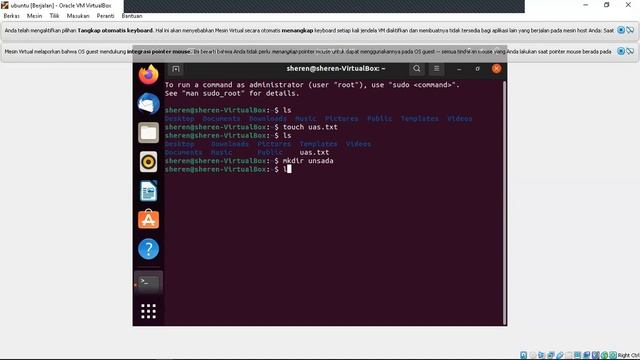640x360 pixels.
Task: Open the Peranti menu
Action: pyautogui.click(x=105, y=16)
